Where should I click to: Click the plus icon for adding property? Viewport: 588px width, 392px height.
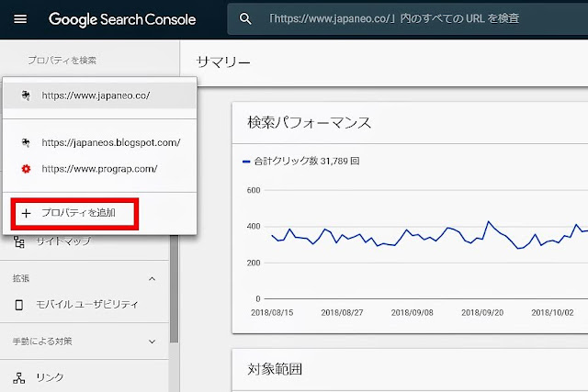point(26,214)
